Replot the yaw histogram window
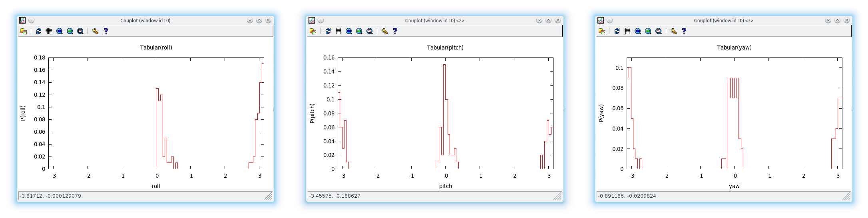 (x=617, y=31)
